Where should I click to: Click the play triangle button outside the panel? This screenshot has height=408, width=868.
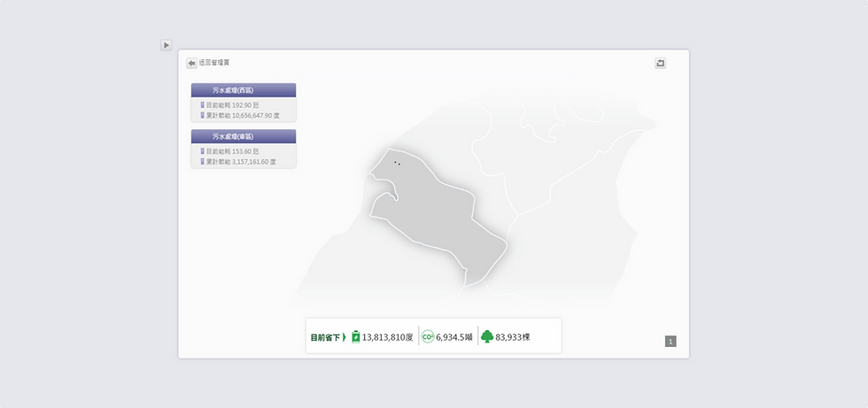[167, 45]
